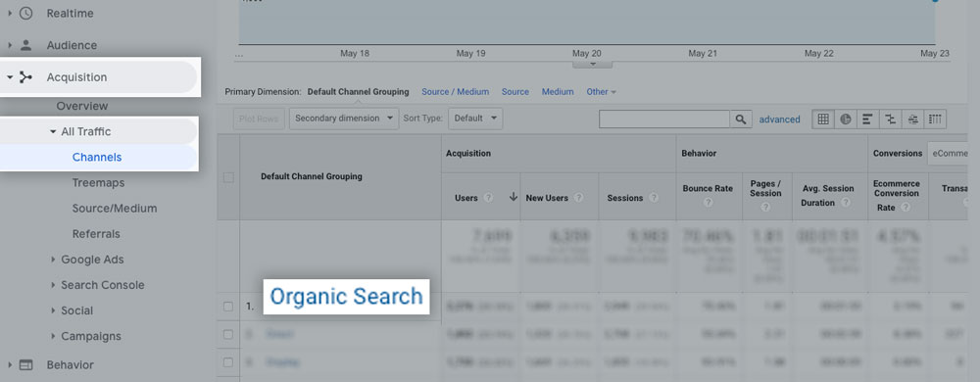The image size is (980, 382).
Task: Select Medium primary dimension link
Action: 558,92
